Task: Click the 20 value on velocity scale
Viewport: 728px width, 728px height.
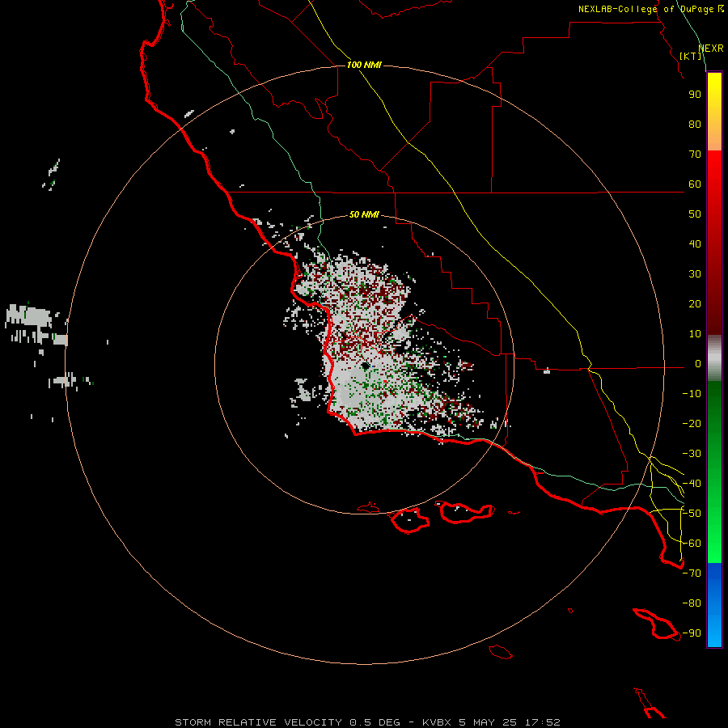Action: [x=695, y=304]
